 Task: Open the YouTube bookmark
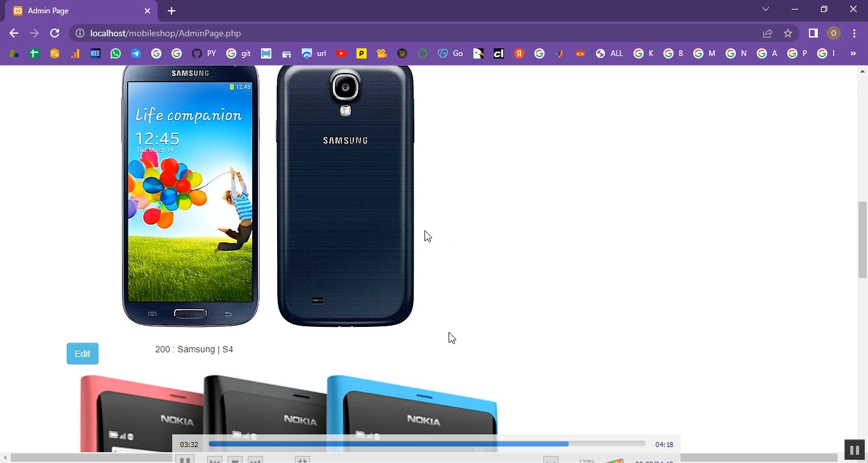(x=341, y=53)
